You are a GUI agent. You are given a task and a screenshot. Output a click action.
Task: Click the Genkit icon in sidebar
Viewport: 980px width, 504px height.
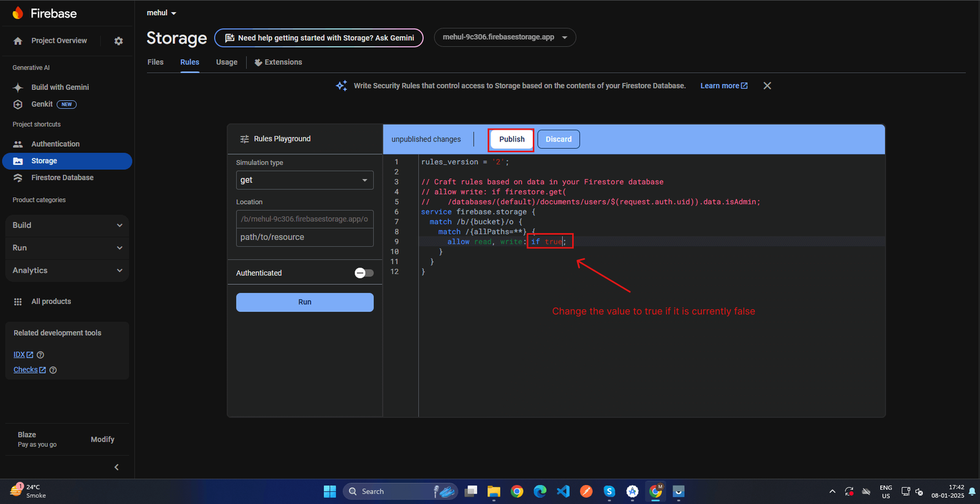pyautogui.click(x=18, y=105)
